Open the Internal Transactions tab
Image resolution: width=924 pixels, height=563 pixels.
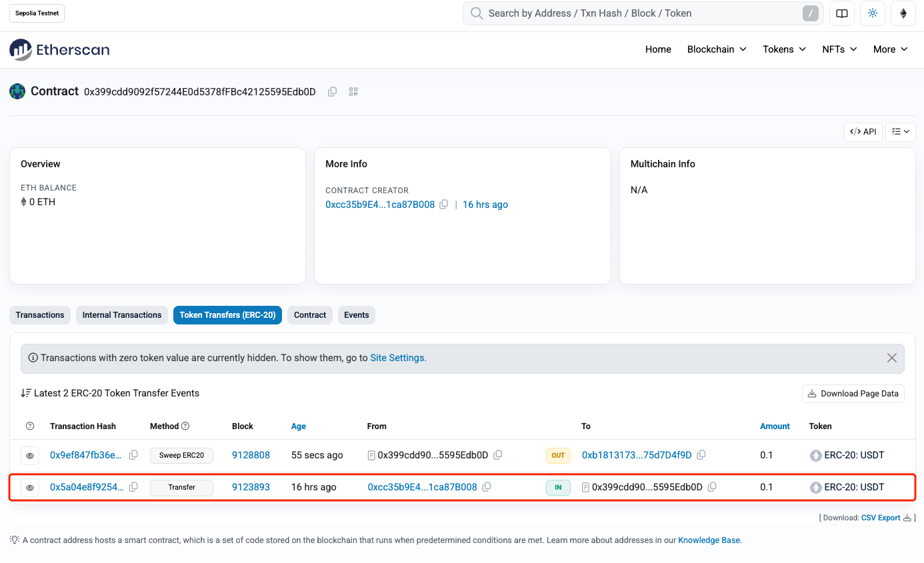pyautogui.click(x=122, y=315)
